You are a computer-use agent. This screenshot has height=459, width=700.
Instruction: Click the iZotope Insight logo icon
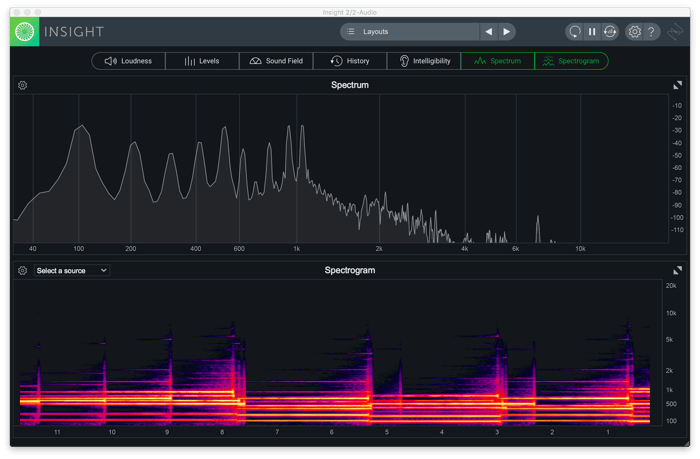point(25,32)
